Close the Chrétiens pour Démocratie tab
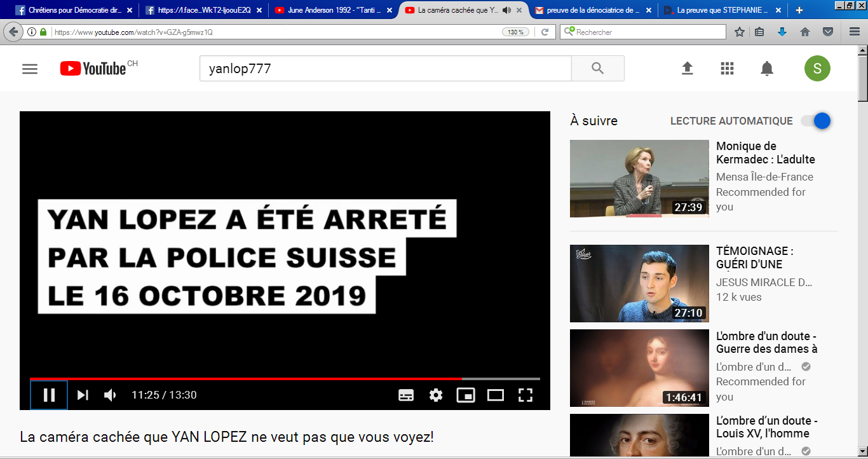The image size is (868, 459). point(129,10)
